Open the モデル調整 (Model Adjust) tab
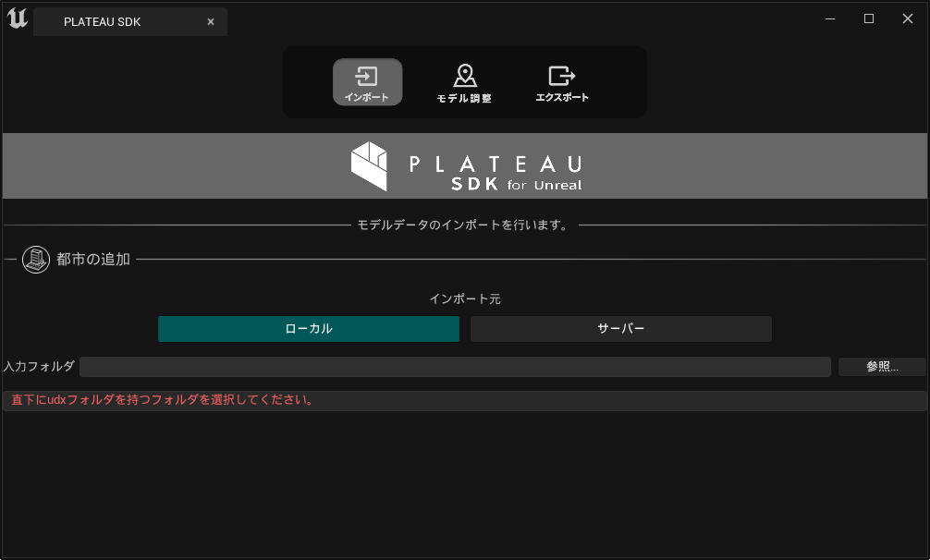 tap(464, 83)
